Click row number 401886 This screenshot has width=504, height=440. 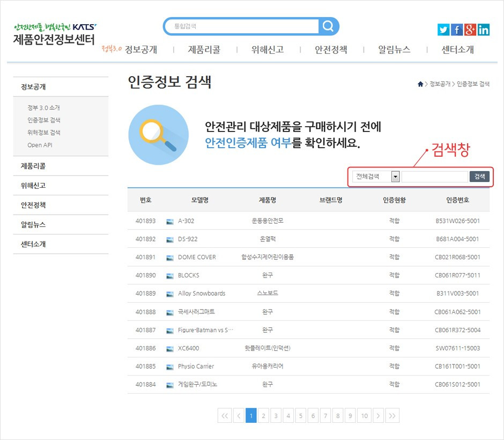[x=145, y=348]
